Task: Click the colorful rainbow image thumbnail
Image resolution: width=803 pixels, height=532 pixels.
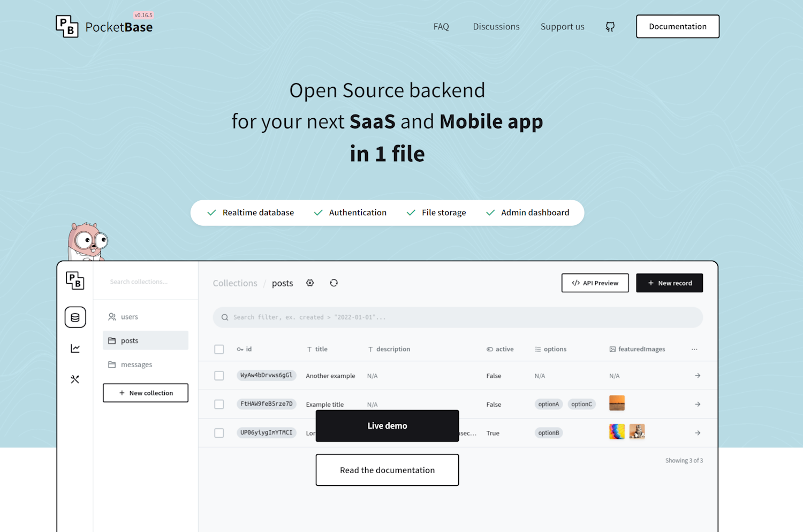Action: [x=617, y=431]
